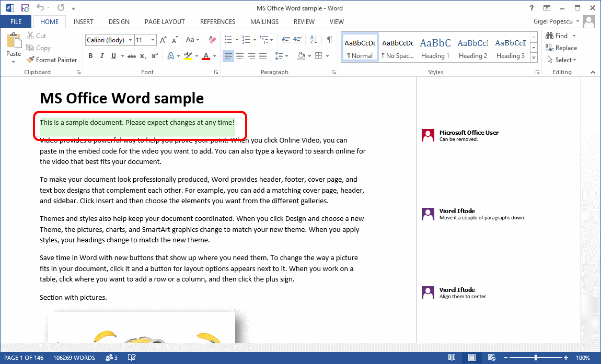Click the Microsoft Office User comment

tap(460, 135)
